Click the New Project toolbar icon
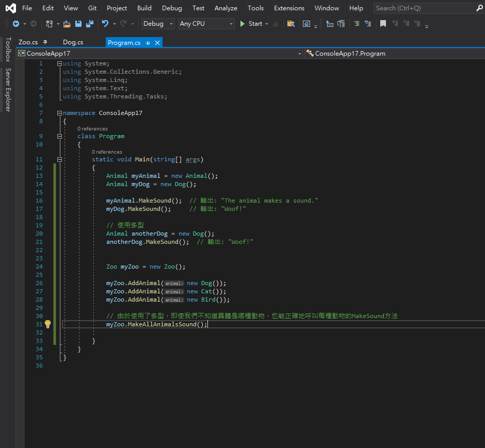Image resolution: width=485 pixels, height=448 pixels. click(49, 24)
